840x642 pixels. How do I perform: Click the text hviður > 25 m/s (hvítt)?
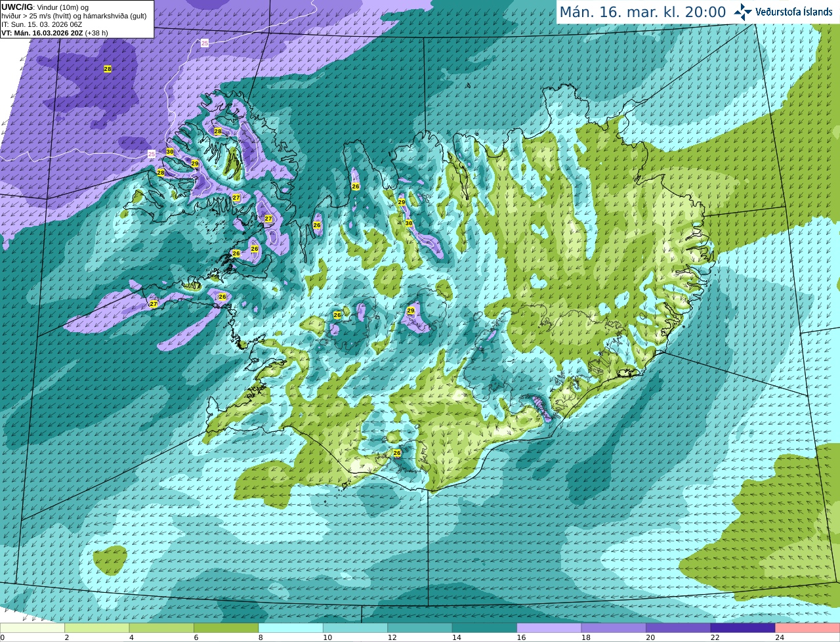pyautogui.click(x=37, y=16)
